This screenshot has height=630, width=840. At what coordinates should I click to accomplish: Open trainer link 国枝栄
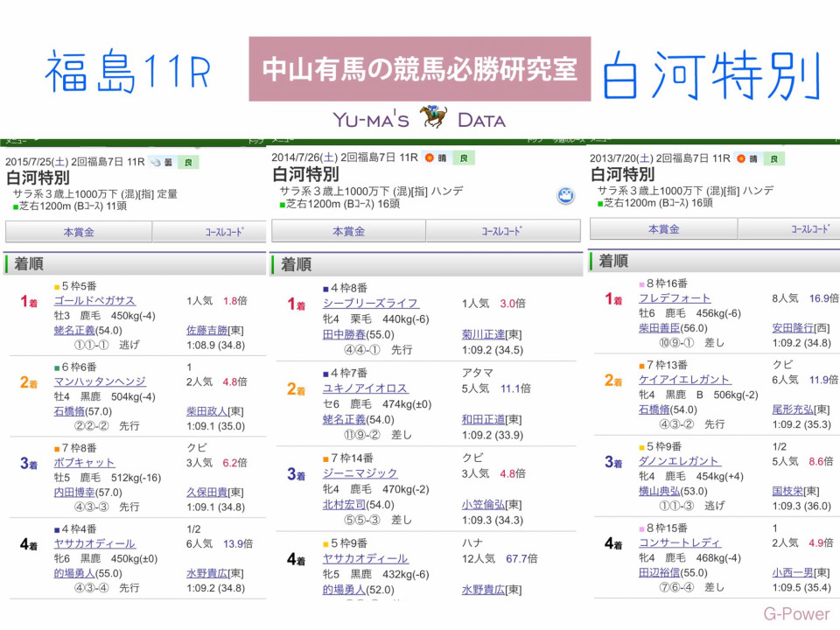click(x=787, y=491)
